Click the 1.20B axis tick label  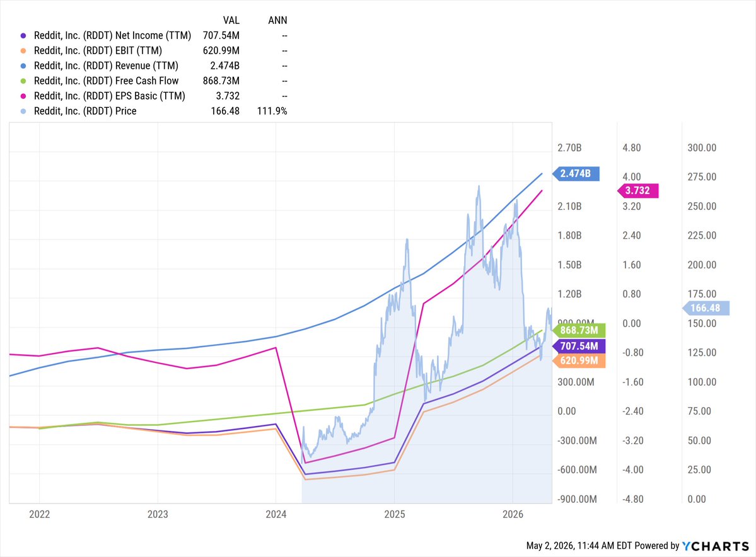coord(569,294)
